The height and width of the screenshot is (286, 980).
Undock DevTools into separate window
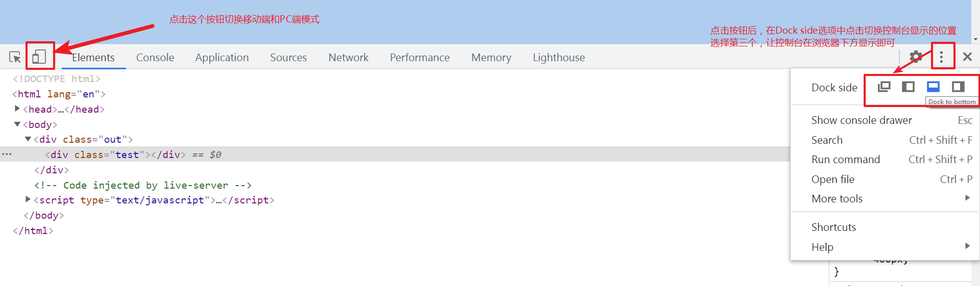884,87
